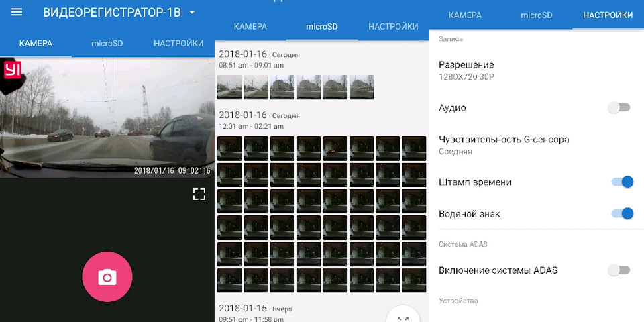644x322 pixels.
Task: Open first thumbnail of 12:01 am recordings
Action: point(229,148)
